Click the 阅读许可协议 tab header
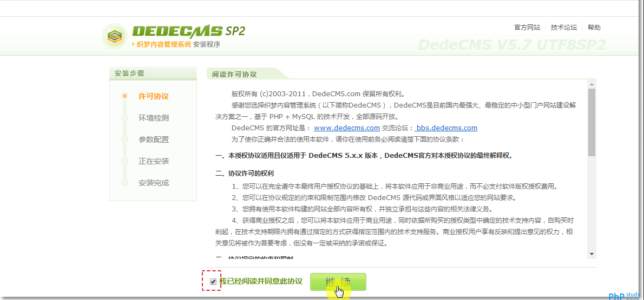Screen dimensions: 644x300 click(234, 75)
